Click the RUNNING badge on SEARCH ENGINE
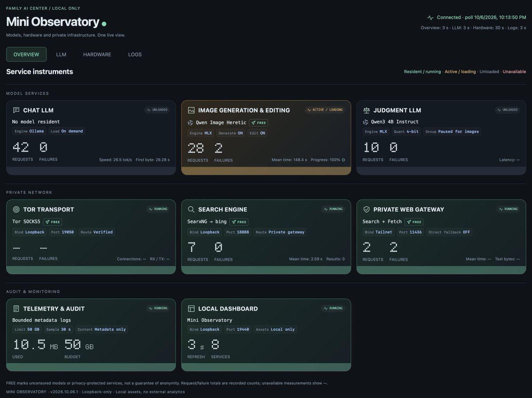This screenshot has width=532, height=398. tap(333, 209)
